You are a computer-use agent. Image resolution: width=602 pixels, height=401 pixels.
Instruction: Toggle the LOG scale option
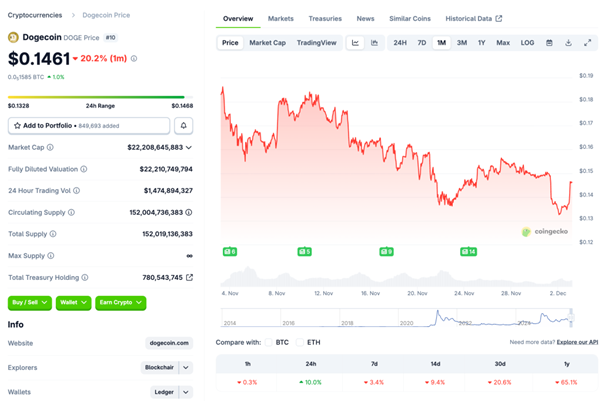pos(527,43)
